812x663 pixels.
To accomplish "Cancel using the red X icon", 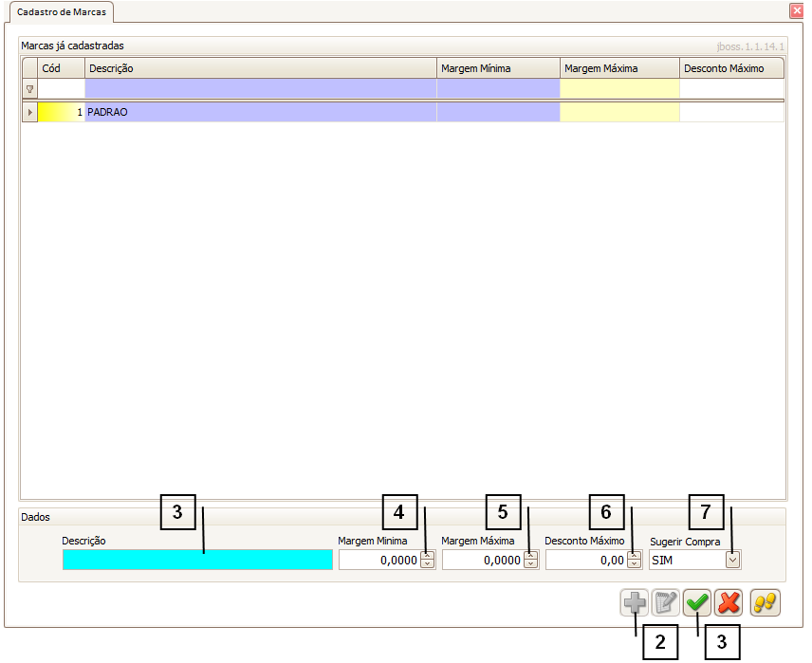I will (729, 602).
